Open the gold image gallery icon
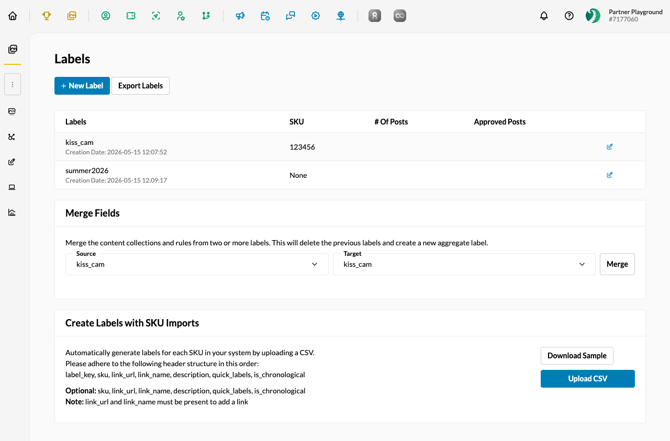This screenshot has height=441, width=670. tap(72, 16)
